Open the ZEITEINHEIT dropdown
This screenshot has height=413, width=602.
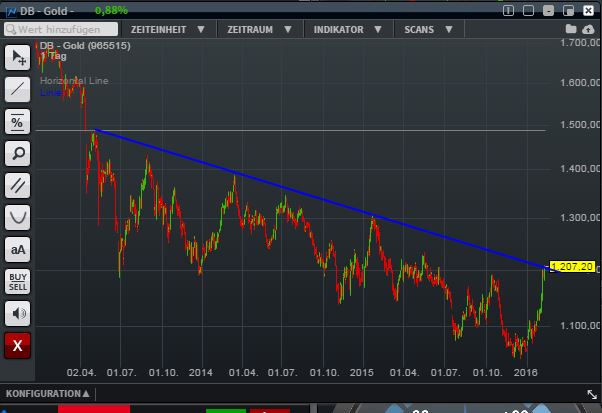(167, 30)
